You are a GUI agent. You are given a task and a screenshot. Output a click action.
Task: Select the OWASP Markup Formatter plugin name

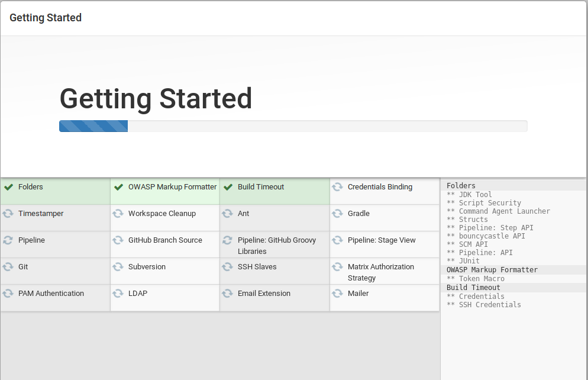(x=173, y=187)
